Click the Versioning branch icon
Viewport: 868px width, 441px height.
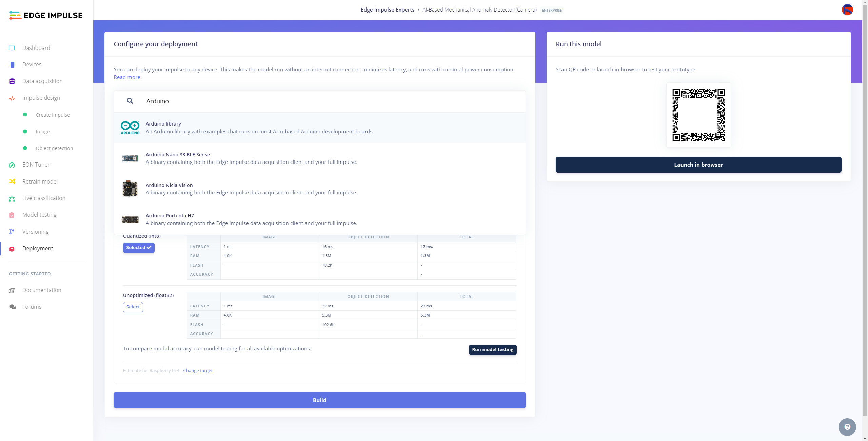[x=12, y=232]
